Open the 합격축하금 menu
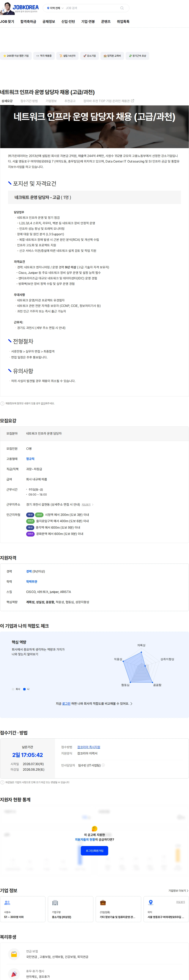 pyautogui.click(x=28, y=22)
